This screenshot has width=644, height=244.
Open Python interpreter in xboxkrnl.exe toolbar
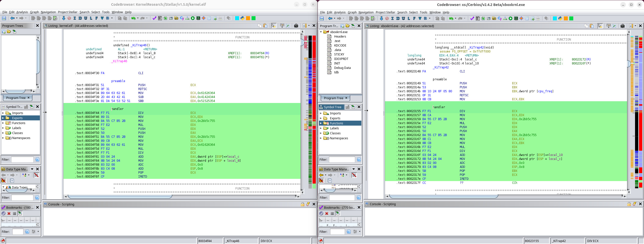tap(560, 18)
